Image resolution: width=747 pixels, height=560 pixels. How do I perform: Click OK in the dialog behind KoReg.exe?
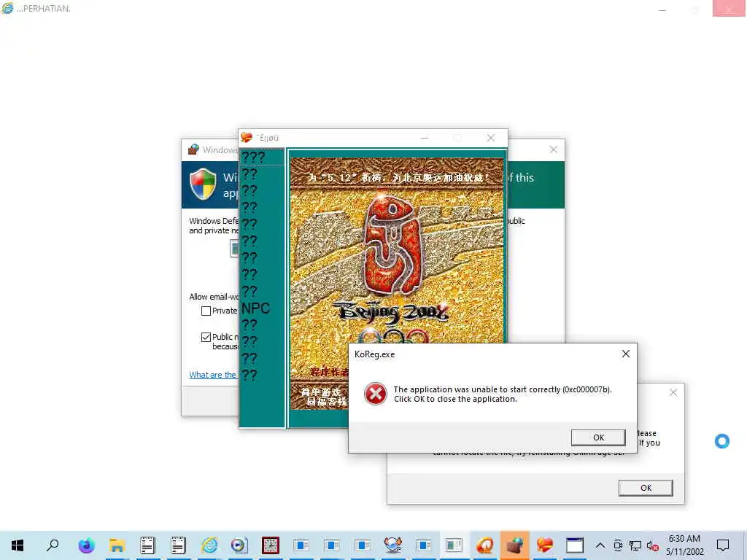[646, 488]
